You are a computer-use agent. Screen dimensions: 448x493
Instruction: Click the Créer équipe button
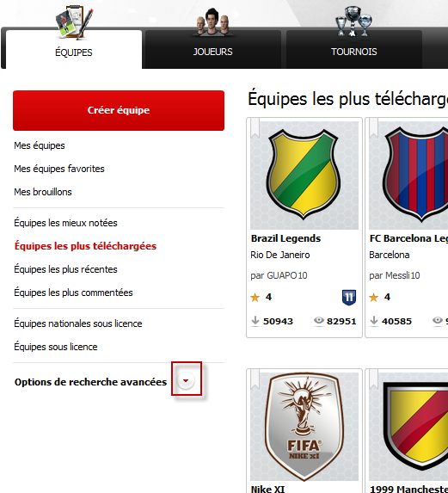pyautogui.click(x=119, y=110)
